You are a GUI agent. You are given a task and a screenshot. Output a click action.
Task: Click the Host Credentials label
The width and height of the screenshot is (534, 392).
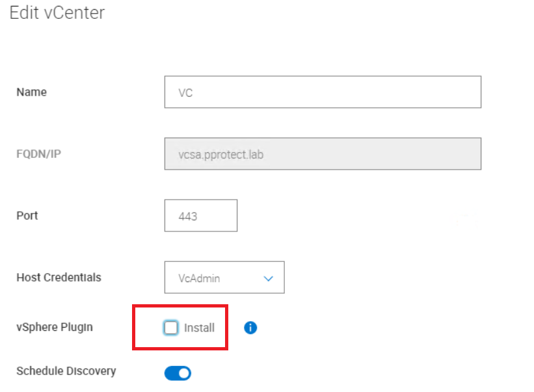click(x=59, y=278)
